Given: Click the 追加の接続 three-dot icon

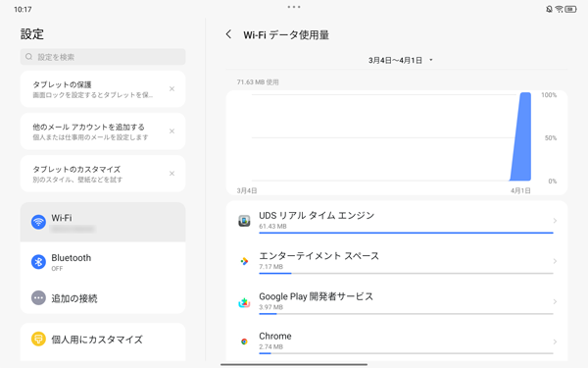Looking at the screenshot, I should pyautogui.click(x=38, y=298).
